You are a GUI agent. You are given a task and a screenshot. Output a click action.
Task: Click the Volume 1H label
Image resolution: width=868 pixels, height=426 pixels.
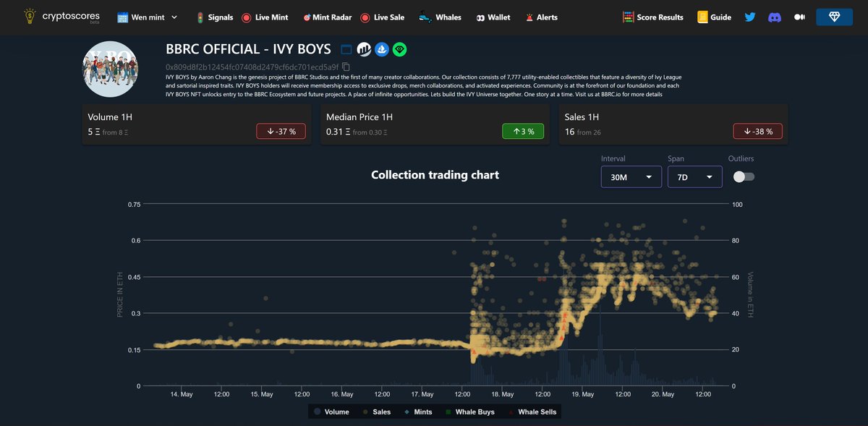point(110,116)
